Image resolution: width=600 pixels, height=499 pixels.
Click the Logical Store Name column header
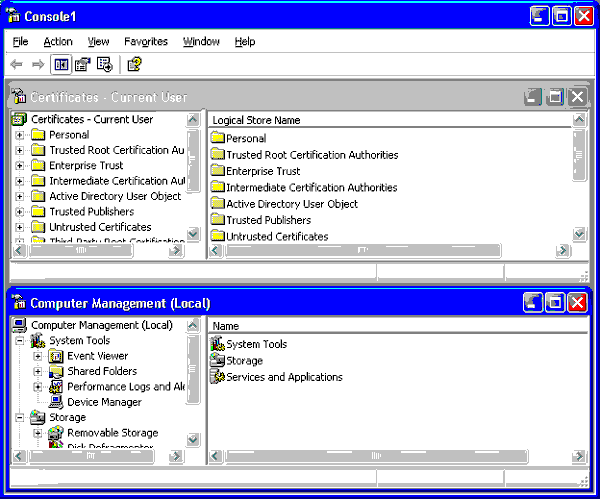[390, 120]
